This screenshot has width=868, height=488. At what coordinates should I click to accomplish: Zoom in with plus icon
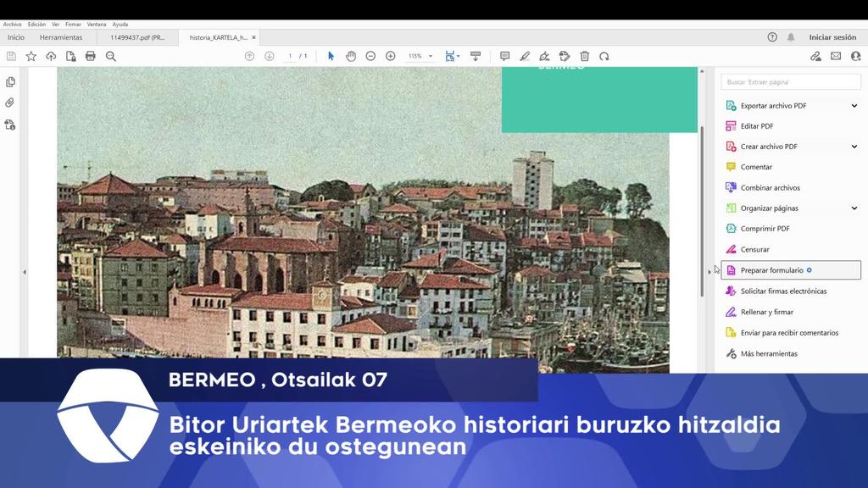(x=391, y=56)
